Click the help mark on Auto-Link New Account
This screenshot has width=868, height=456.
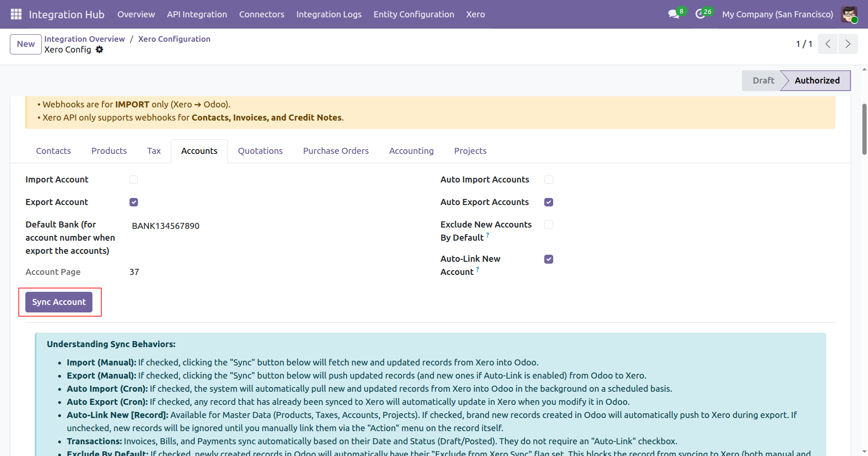pos(478,269)
